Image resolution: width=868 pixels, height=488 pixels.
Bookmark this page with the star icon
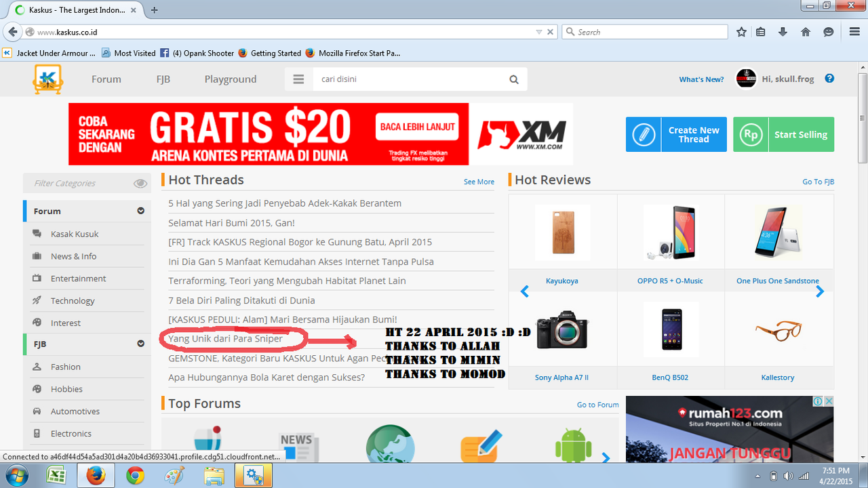point(741,32)
